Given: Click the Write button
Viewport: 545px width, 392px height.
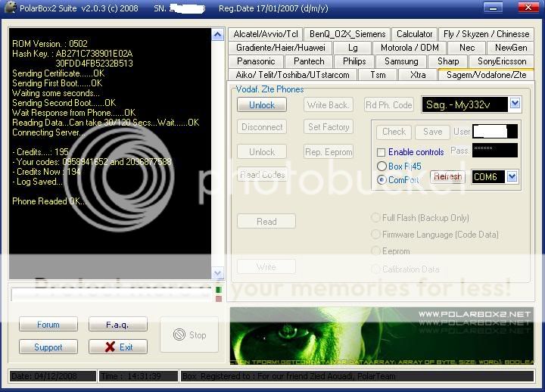Looking at the screenshot, I should 266,266.
